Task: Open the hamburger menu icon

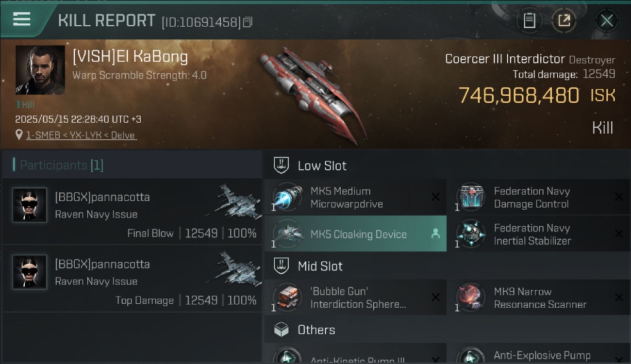Action: (x=22, y=19)
